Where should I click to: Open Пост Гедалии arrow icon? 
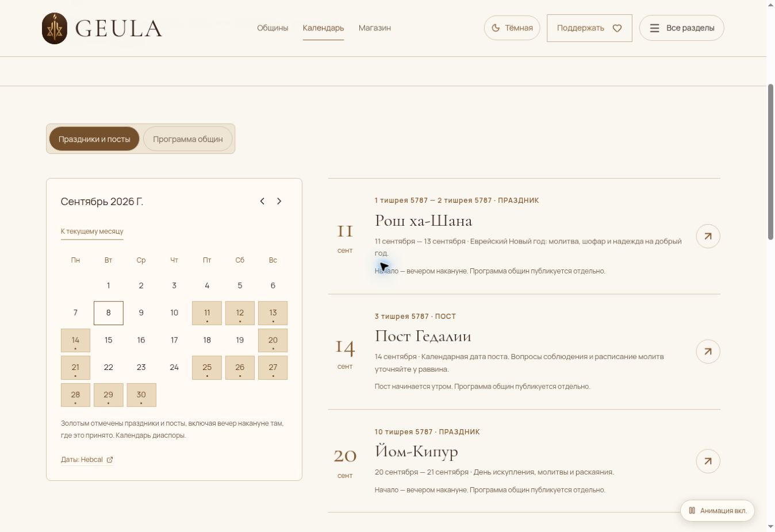tap(708, 352)
